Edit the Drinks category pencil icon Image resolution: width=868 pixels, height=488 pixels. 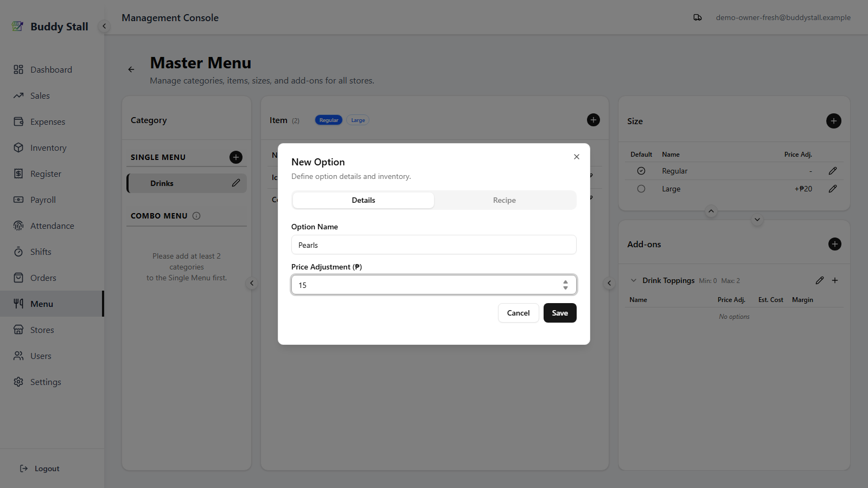[236, 183]
